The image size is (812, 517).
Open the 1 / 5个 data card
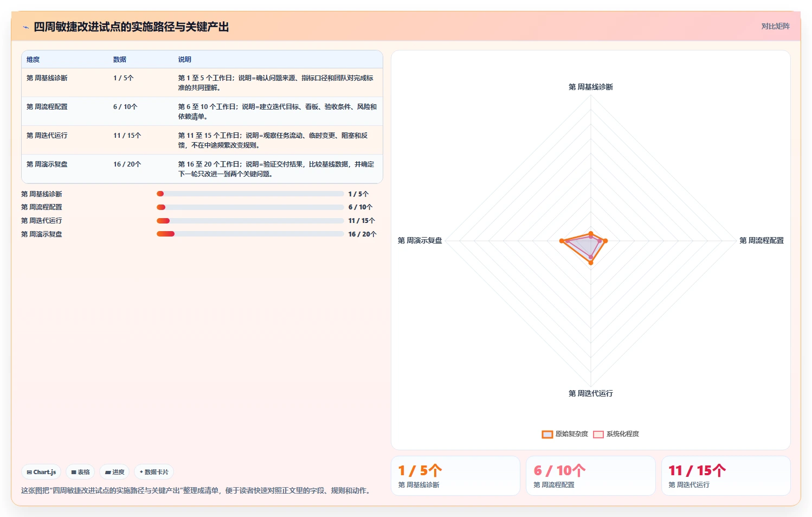coord(455,476)
